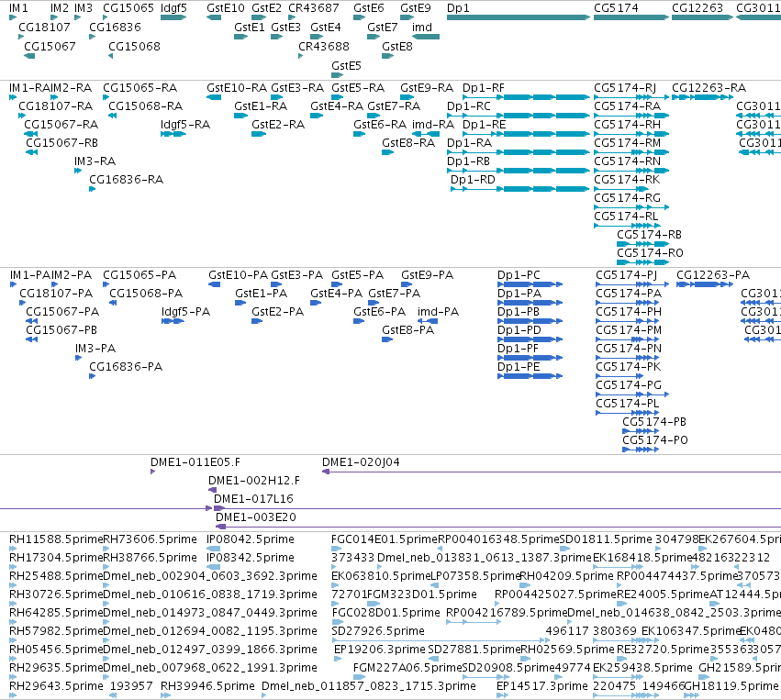Click the Idgf5-PA protein label
The height and width of the screenshot is (700, 781).
[185, 312]
